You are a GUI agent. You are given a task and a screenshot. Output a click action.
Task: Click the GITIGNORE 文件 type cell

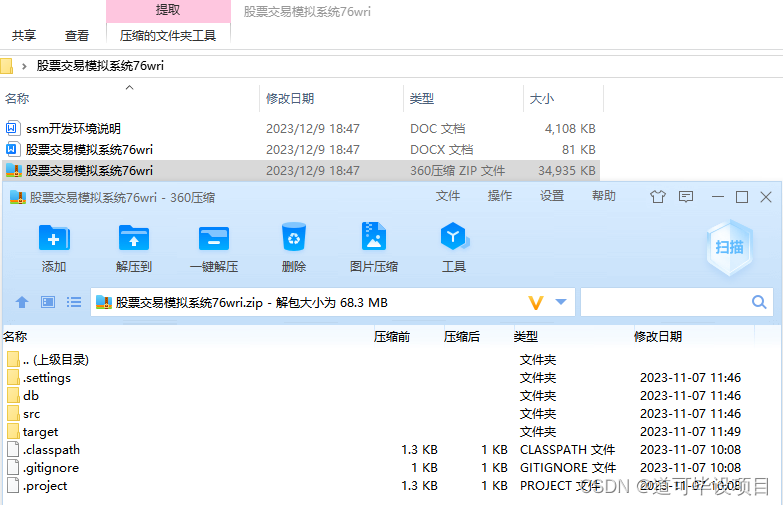[x=568, y=468]
